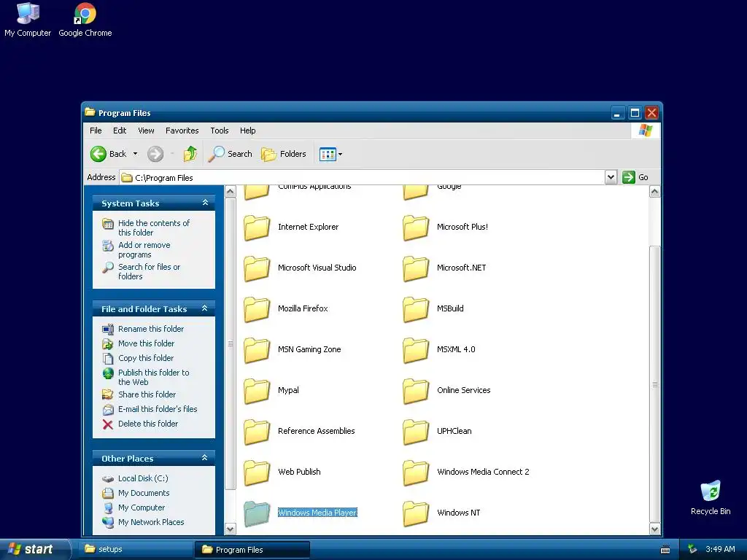Open My Network Places link
This screenshot has width=747, height=560.
click(x=150, y=522)
